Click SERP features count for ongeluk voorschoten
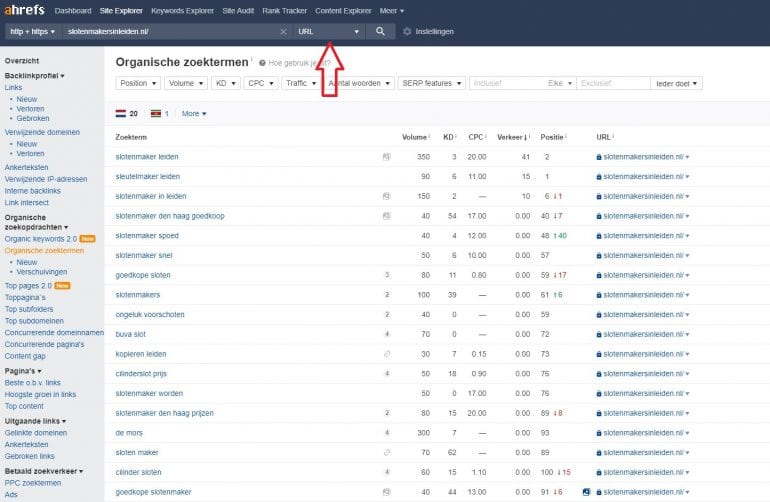The width and height of the screenshot is (770, 502). coord(387,314)
